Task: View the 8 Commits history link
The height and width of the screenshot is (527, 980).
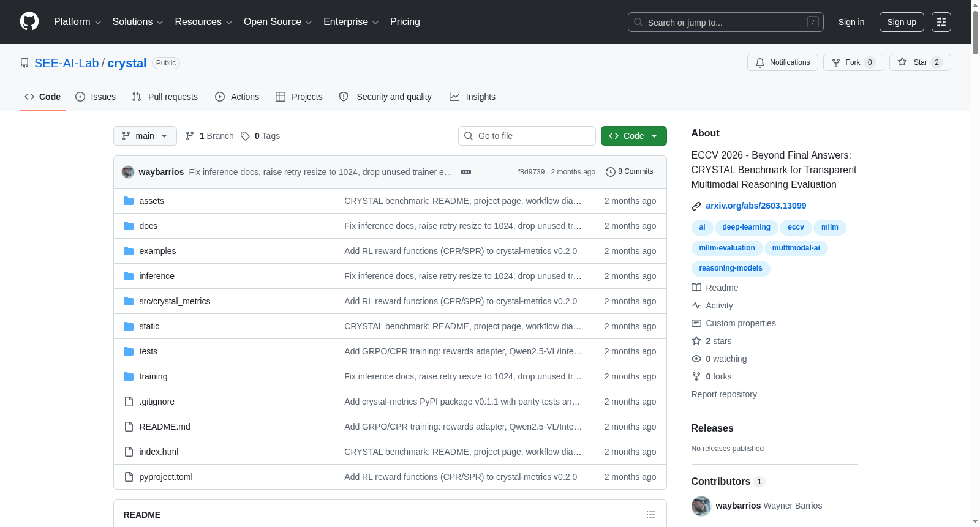Action: [630, 172]
